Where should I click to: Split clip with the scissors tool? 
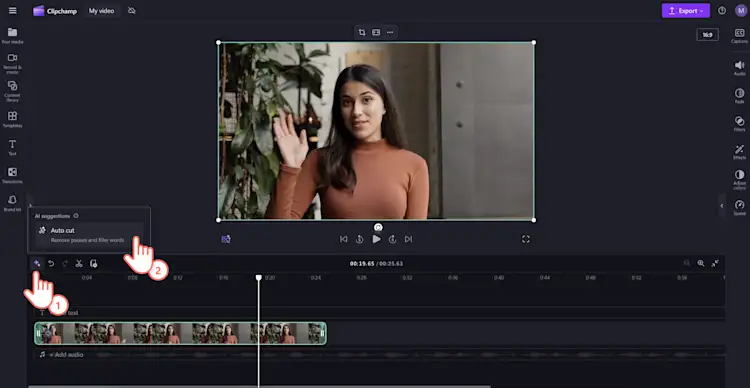[79, 263]
